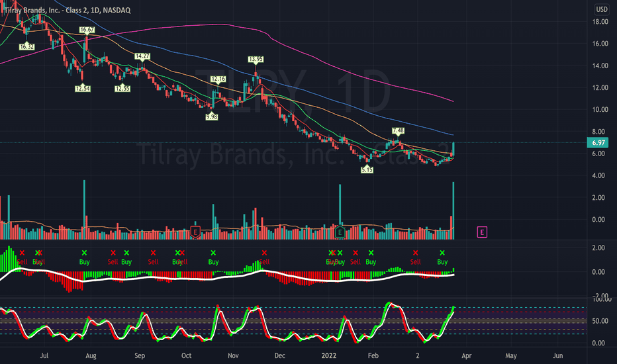Viewport: 617px width, 364px height.
Task: Click the tall volume spike bar in late July
Action: tap(84, 210)
